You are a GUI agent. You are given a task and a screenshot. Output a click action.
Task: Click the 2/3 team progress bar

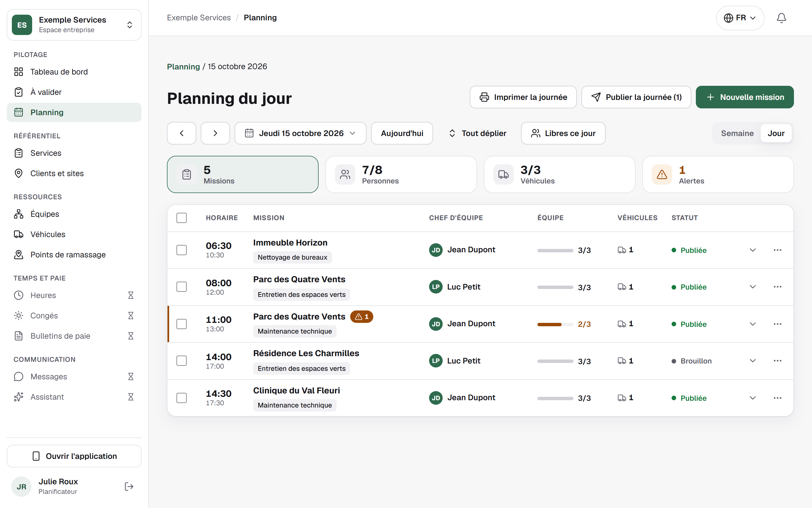click(x=555, y=325)
